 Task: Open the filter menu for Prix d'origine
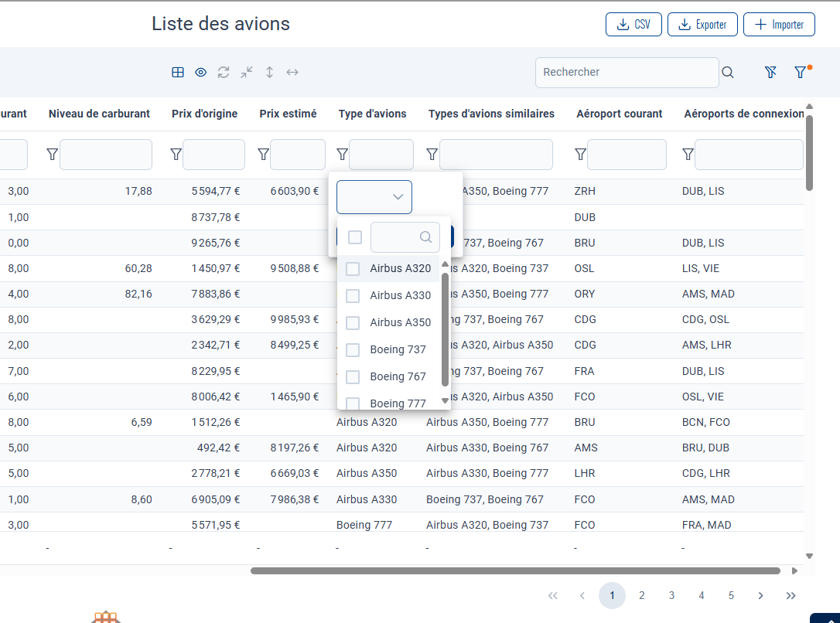176,155
